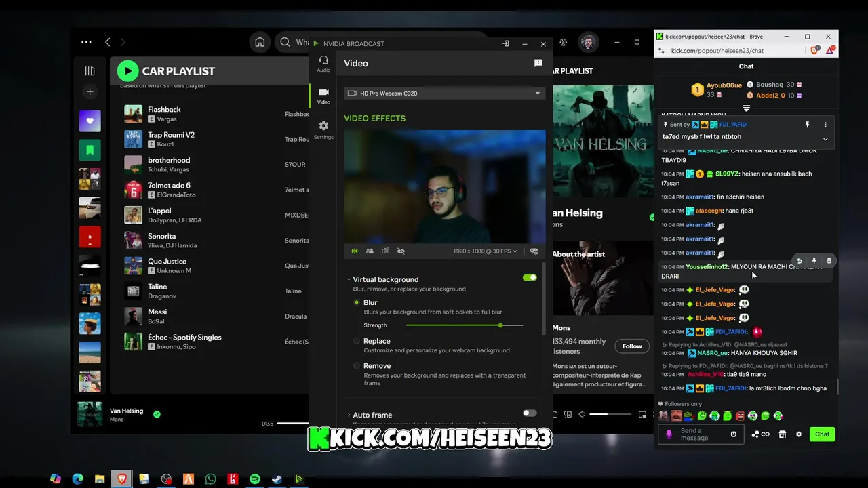868x488 pixels.
Task: Click the sign-out icon in NVIDIA Broadcast title bar
Action: (x=505, y=43)
